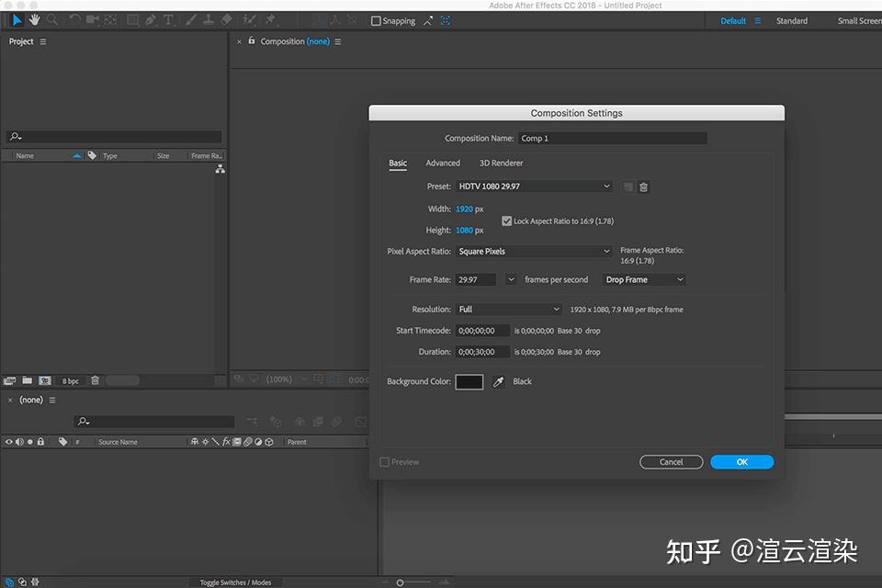The image size is (882, 588).
Task: Select the Clone Stamp tool
Action: click(x=208, y=19)
